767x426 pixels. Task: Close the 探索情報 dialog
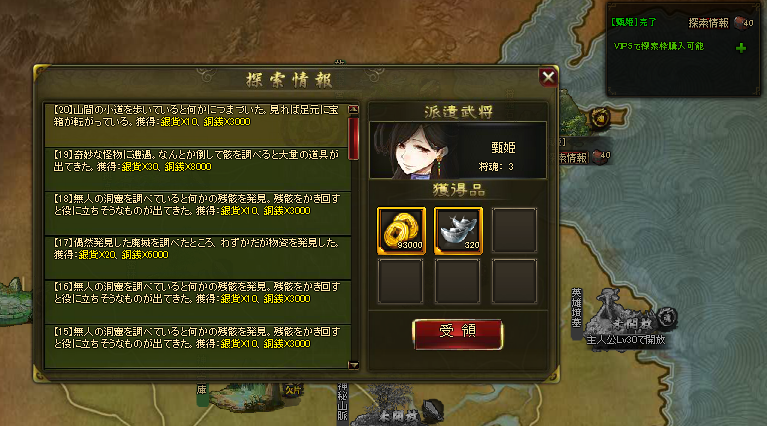pos(548,77)
